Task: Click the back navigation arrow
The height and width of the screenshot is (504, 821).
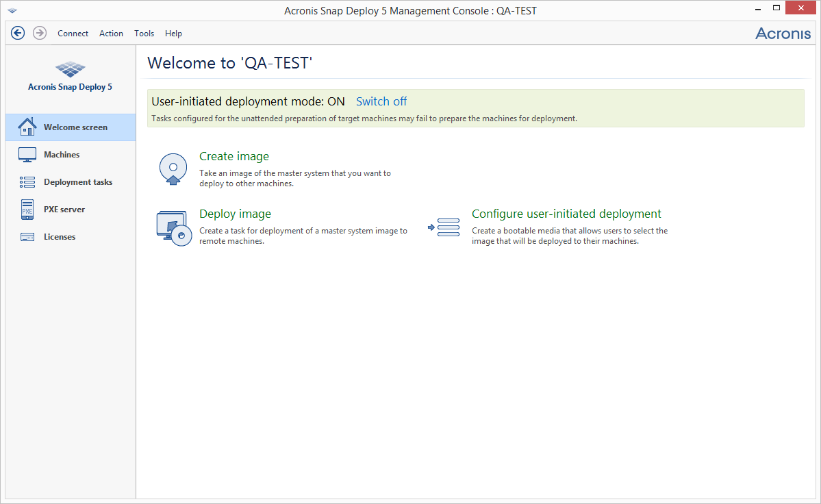Action: 18,32
